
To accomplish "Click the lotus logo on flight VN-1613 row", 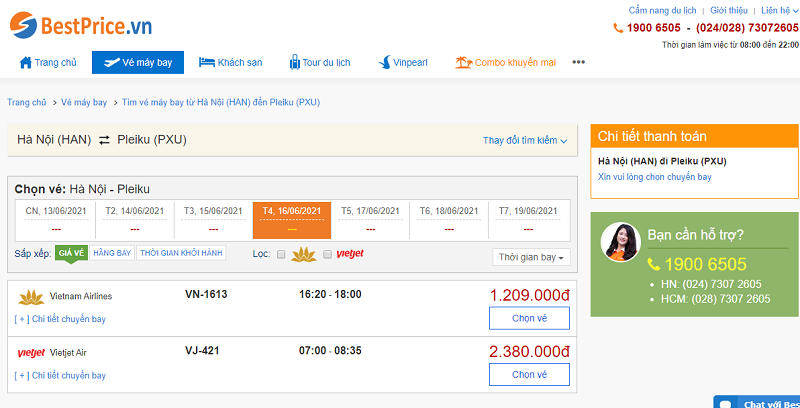I will [x=31, y=296].
